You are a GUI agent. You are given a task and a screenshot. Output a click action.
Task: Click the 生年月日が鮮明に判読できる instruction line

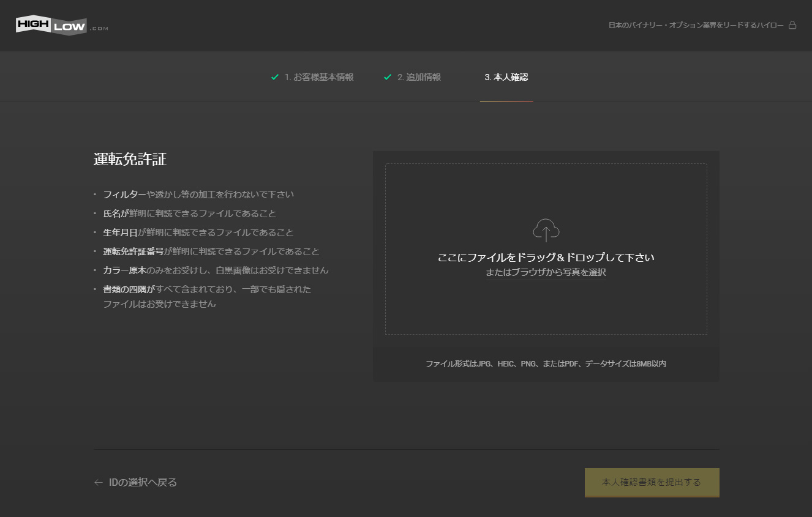(198, 232)
